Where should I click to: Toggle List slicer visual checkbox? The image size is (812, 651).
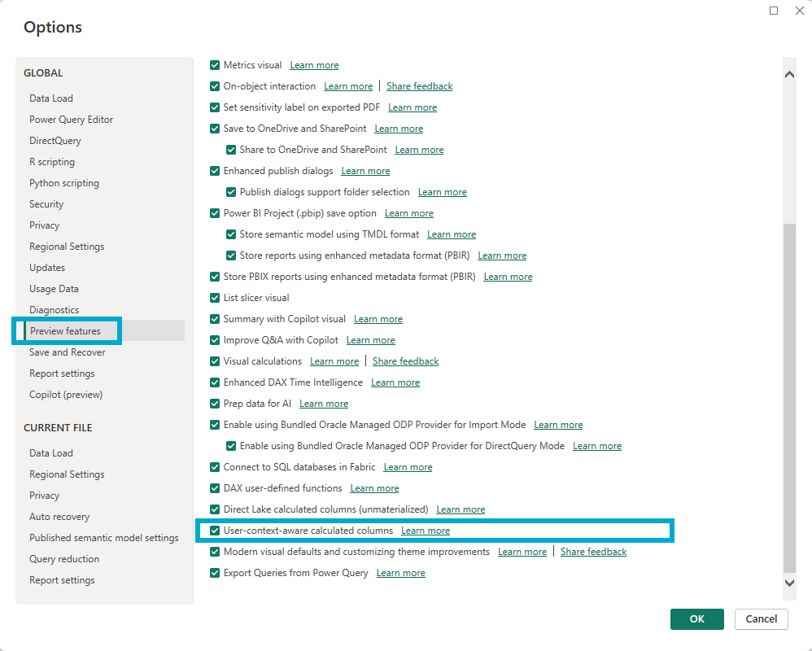pos(215,298)
